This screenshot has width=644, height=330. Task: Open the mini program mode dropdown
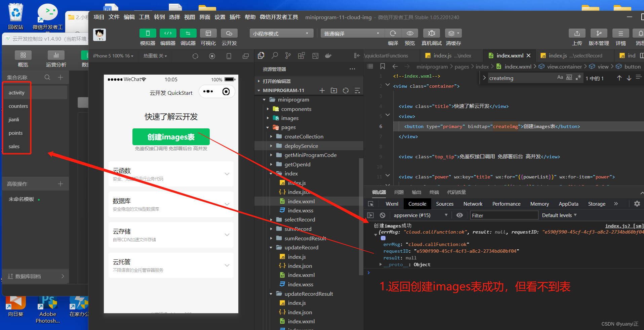click(x=281, y=33)
